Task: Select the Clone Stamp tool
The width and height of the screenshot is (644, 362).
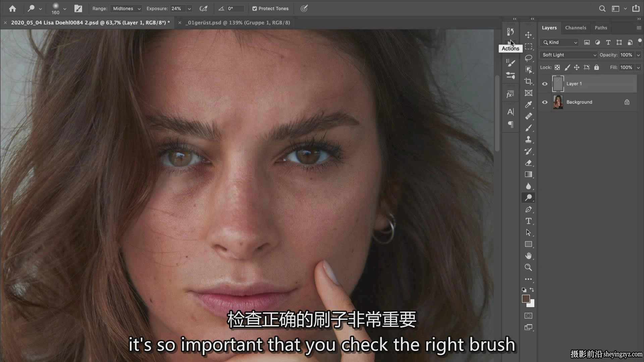Action: pos(528,139)
